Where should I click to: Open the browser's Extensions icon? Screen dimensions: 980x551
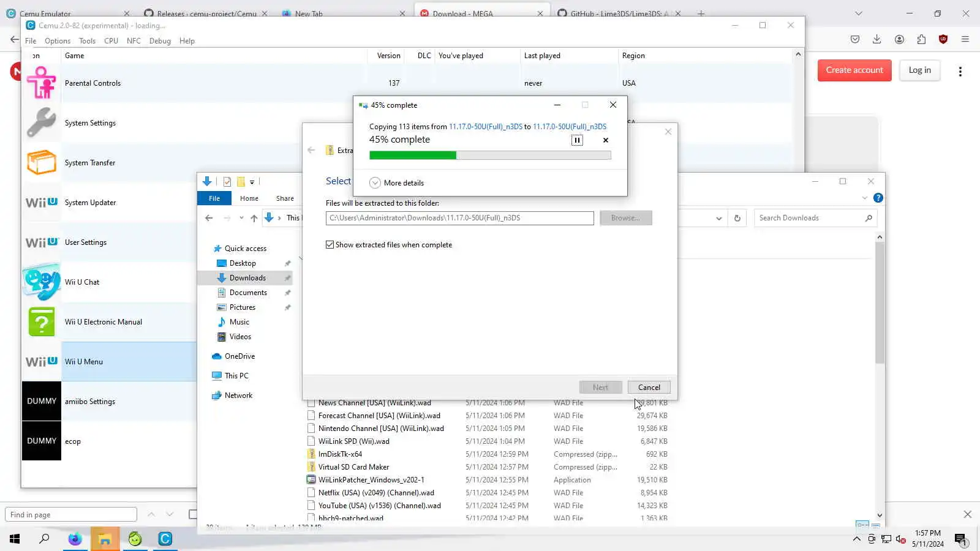[921, 39]
